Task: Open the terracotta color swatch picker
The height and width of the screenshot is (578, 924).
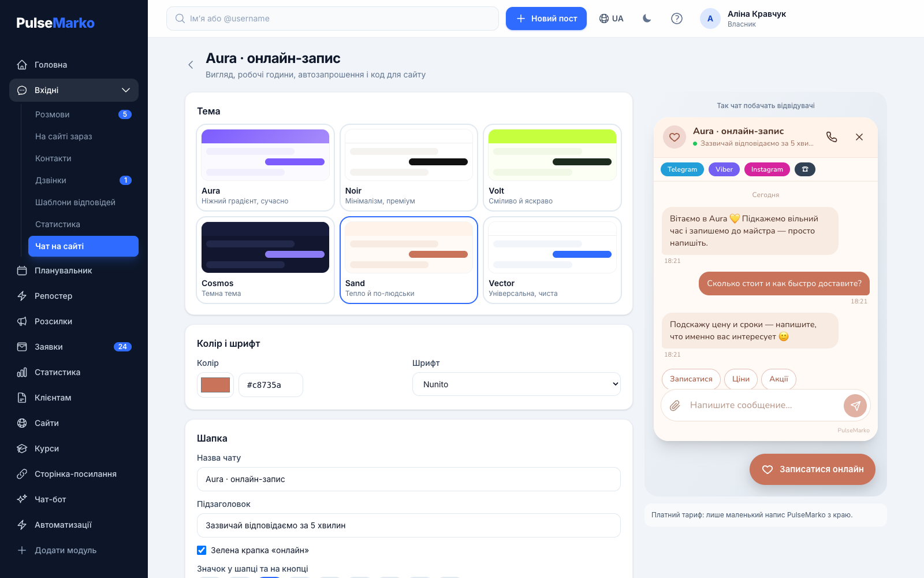Action: click(215, 385)
